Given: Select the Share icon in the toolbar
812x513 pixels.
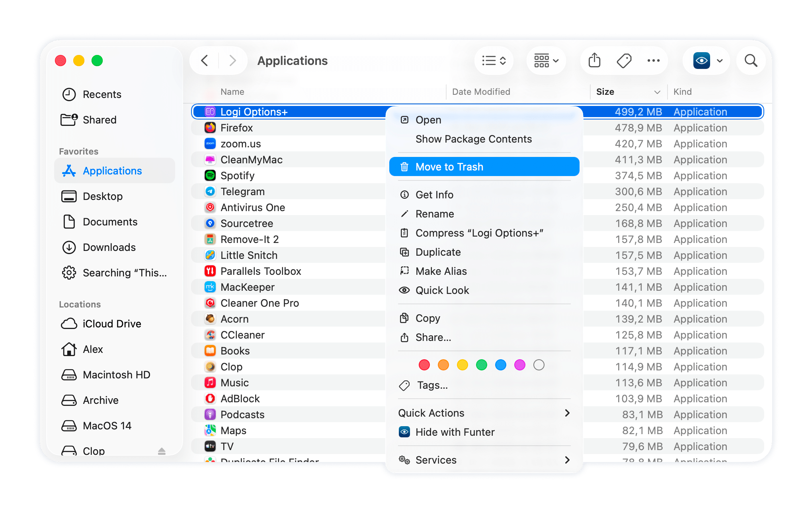Looking at the screenshot, I should click(x=593, y=61).
